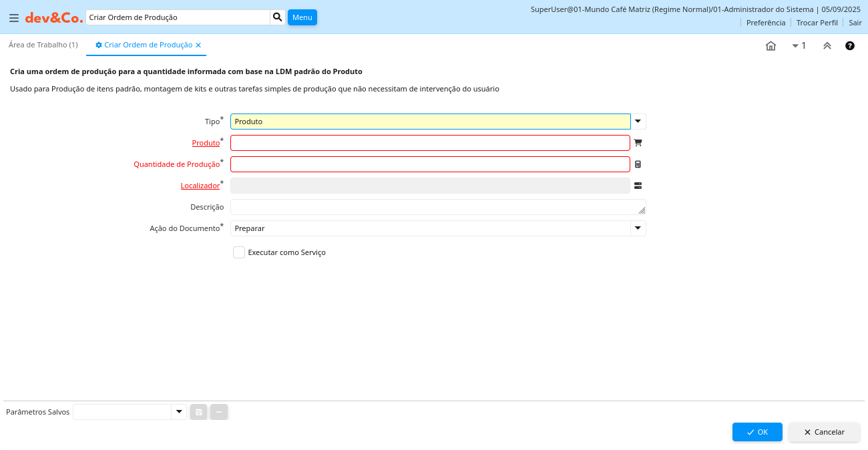Screen dimensions: 868x450
Task: Enable Executar como Serviço checkbox
Action: pos(239,252)
